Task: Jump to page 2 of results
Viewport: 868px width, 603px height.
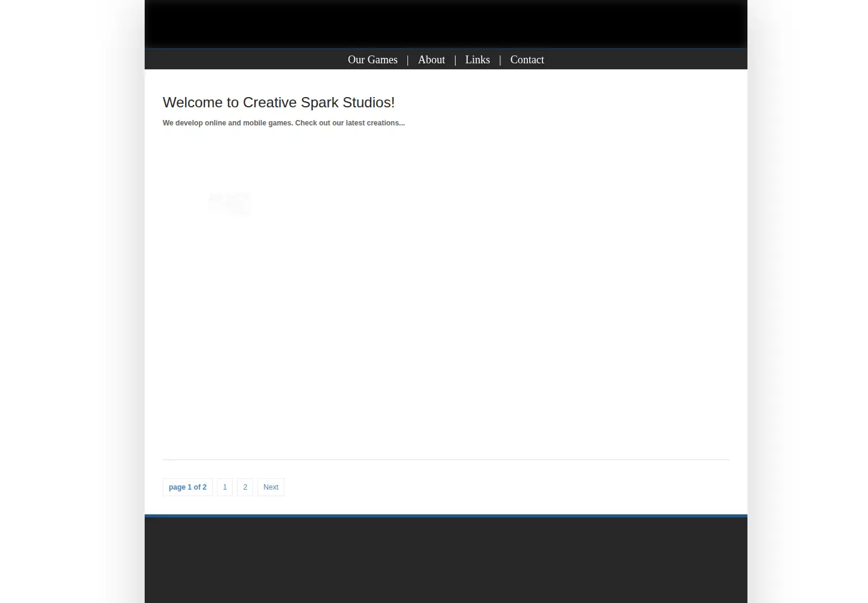Action: (x=245, y=487)
